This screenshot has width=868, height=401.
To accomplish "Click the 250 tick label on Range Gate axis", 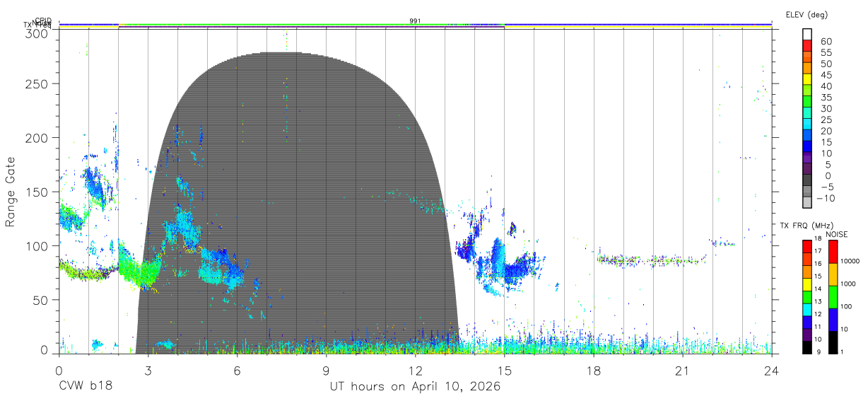I will pos(37,83).
